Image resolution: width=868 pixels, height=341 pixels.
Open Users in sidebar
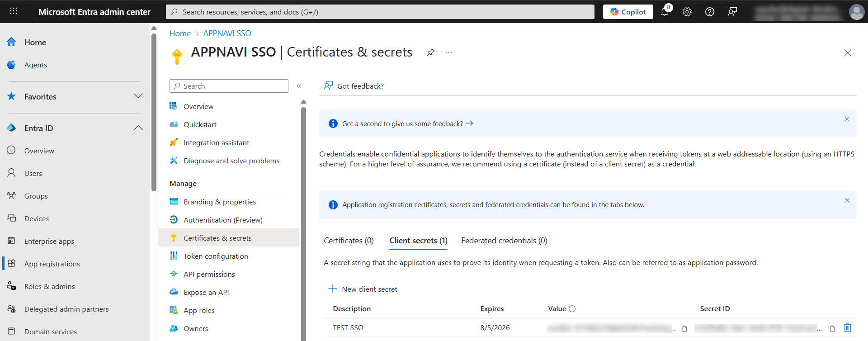coord(33,173)
